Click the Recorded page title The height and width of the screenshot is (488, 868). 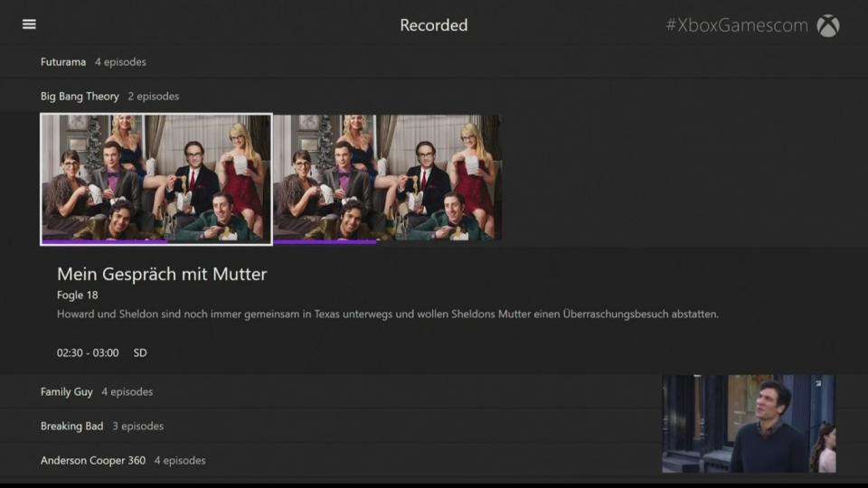point(434,25)
